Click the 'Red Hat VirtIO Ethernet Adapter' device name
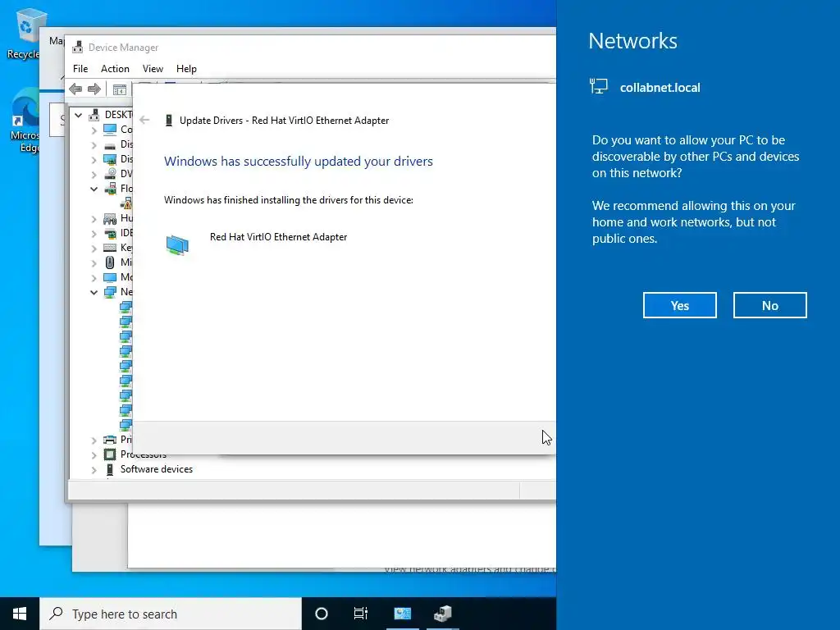The width and height of the screenshot is (840, 630). 279,237
